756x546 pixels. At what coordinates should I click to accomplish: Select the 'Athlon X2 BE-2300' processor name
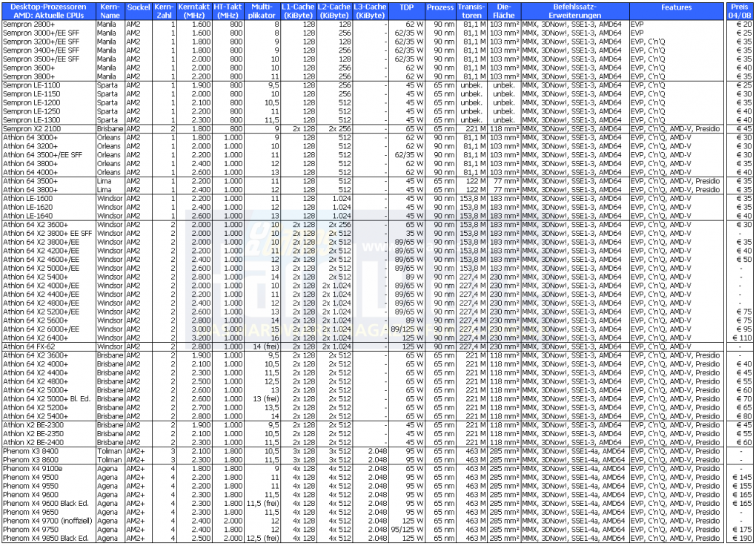(33, 425)
